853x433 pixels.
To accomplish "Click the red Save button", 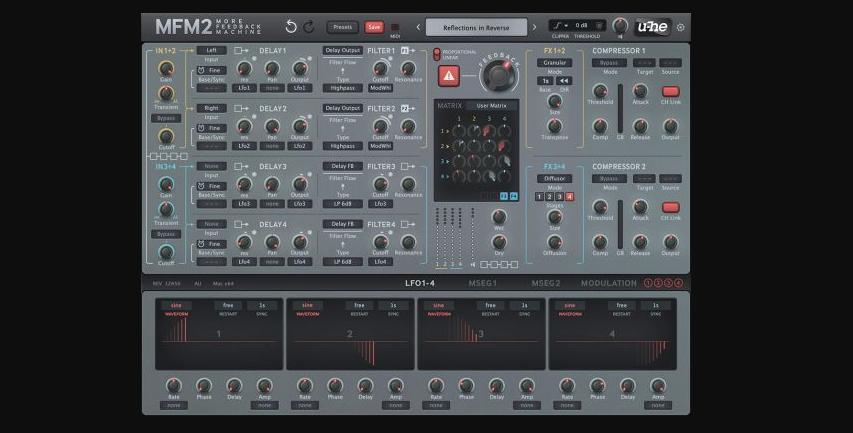I will click(x=374, y=27).
